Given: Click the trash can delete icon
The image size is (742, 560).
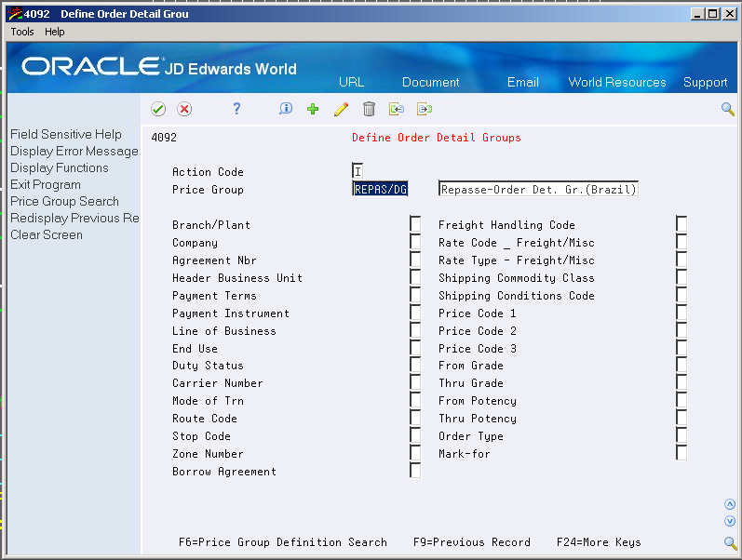Looking at the screenshot, I should coord(369,109).
